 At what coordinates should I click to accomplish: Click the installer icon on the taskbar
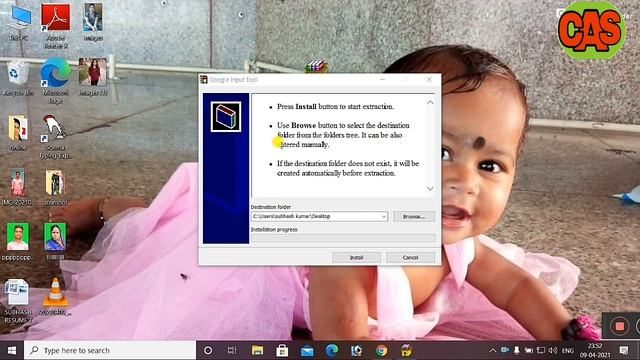coord(406,350)
